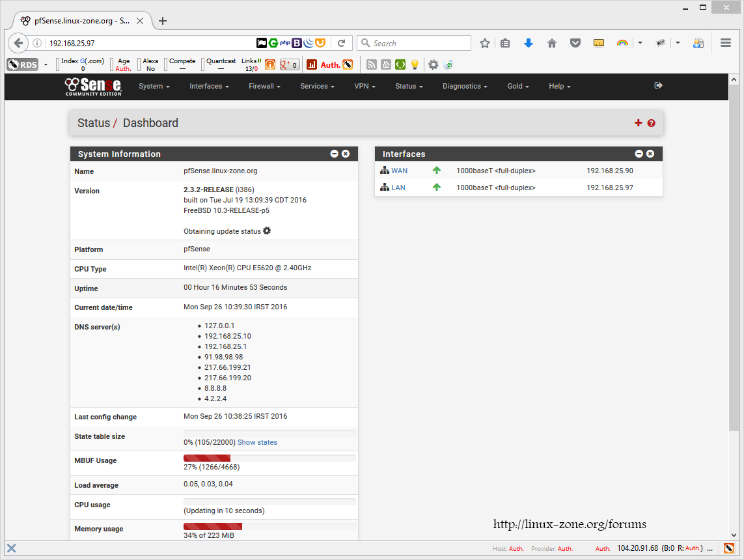
Task: Open dashboard help question mark icon
Action: tap(651, 123)
